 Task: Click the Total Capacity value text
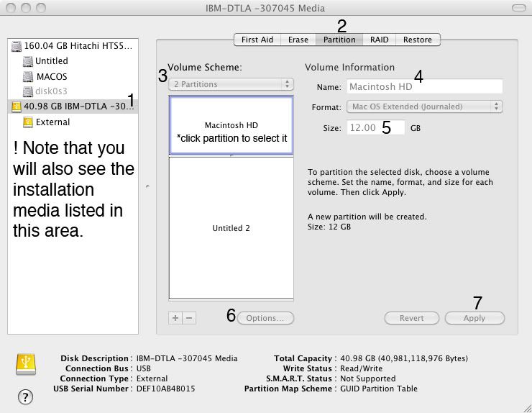click(404, 358)
